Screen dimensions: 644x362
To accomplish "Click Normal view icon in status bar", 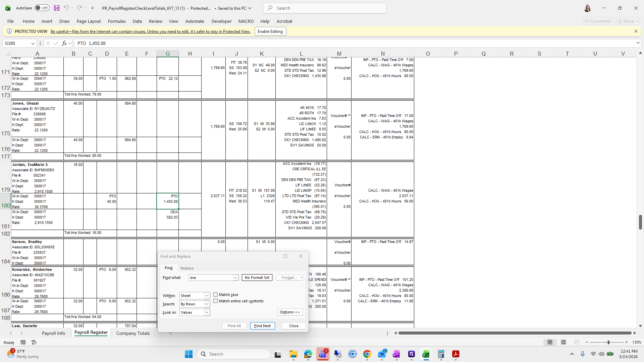I will click(x=550, y=342).
